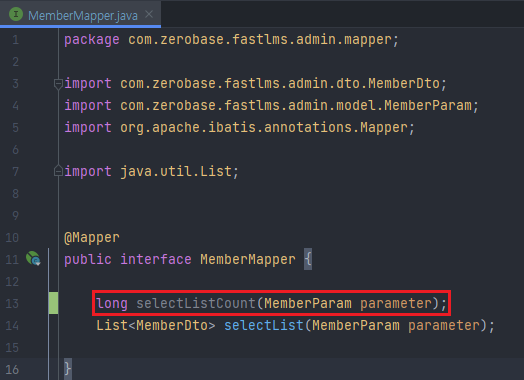Toggle the import fold marker at line 7
This screenshot has width=524, height=380.
coord(58,171)
